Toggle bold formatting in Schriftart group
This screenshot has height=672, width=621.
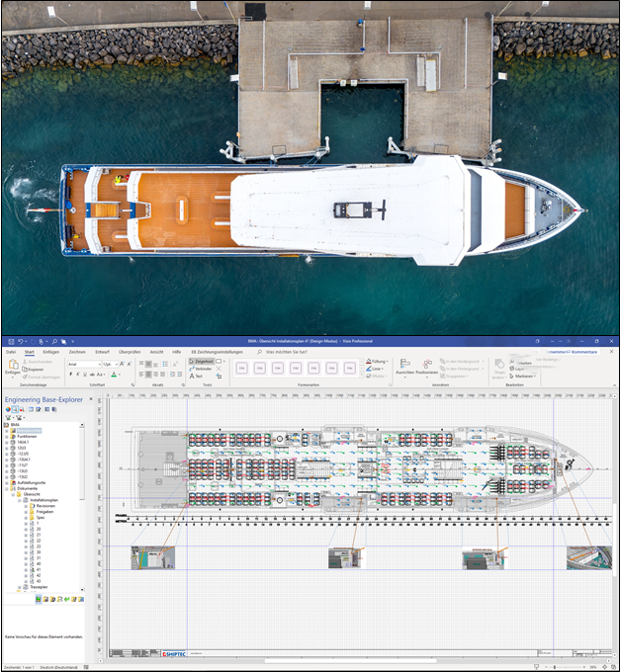click(71, 375)
